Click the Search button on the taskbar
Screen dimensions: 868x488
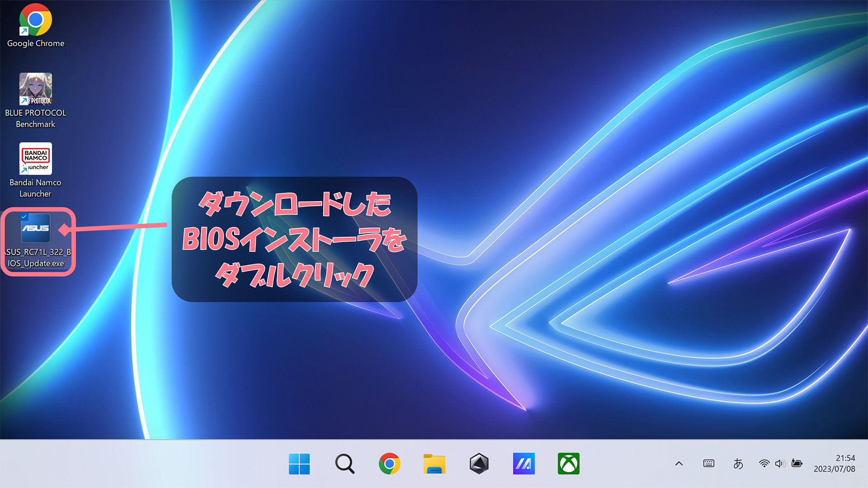(x=344, y=463)
